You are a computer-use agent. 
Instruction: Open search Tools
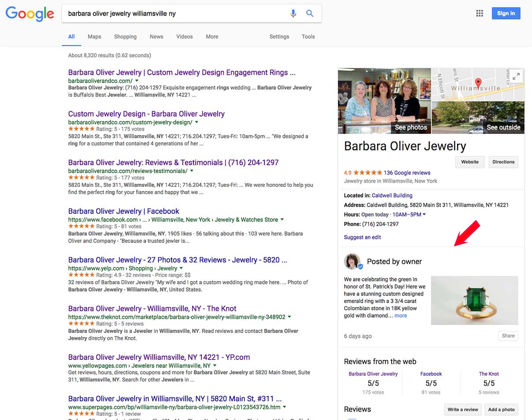tap(308, 37)
